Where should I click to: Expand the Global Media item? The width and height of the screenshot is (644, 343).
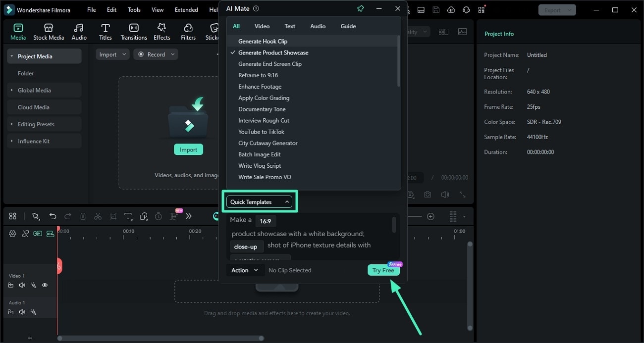click(11, 90)
